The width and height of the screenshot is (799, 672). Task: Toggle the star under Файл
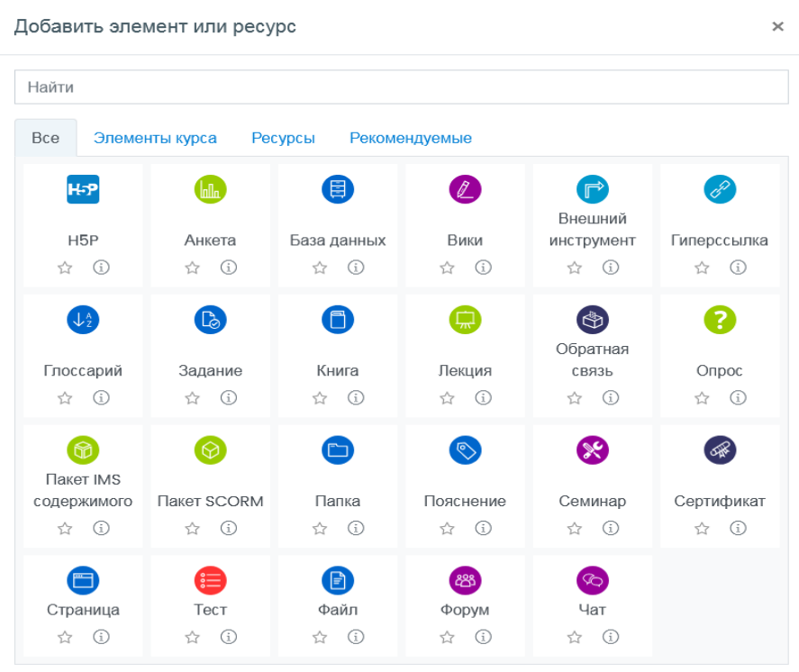(x=319, y=637)
